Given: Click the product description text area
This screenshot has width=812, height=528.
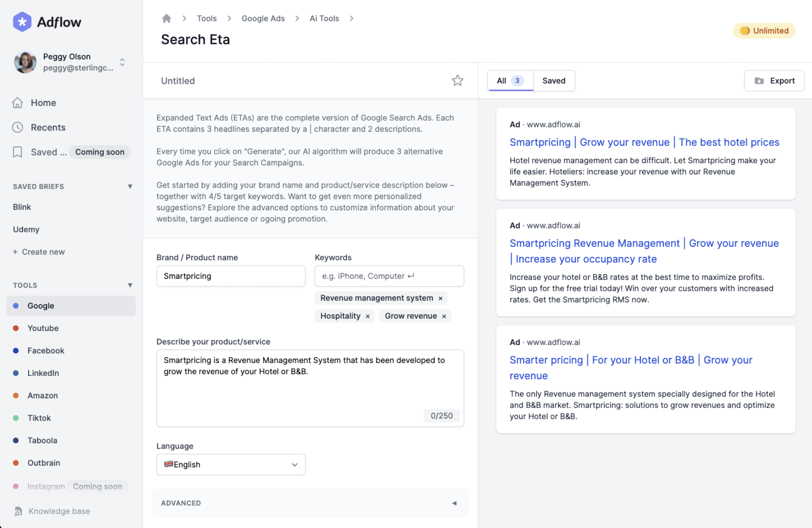Looking at the screenshot, I should coord(310,388).
